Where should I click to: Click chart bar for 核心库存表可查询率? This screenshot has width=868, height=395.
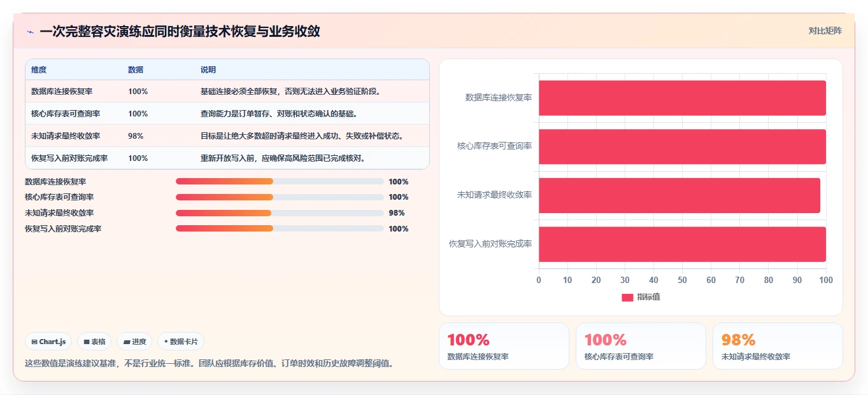pyautogui.click(x=682, y=146)
